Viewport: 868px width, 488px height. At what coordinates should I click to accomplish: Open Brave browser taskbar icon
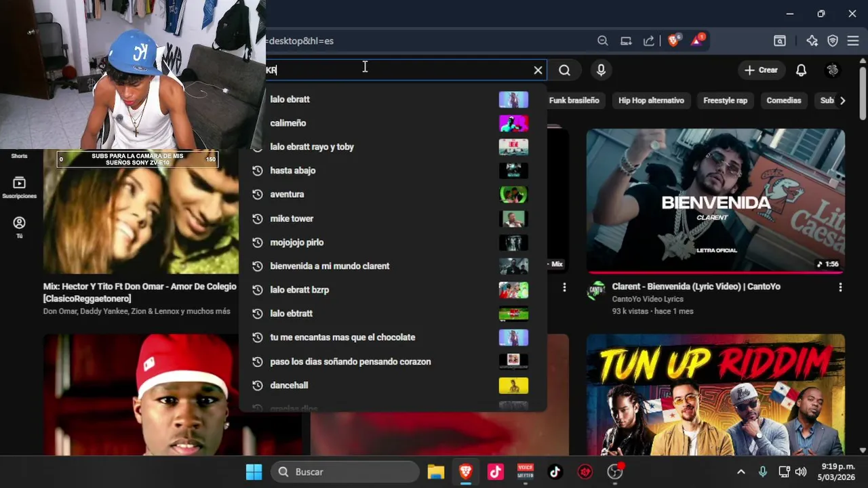tap(466, 472)
